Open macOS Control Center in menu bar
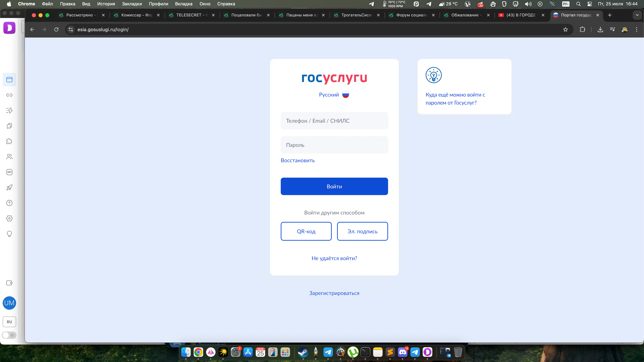This screenshot has width=644, height=362. coord(589,4)
